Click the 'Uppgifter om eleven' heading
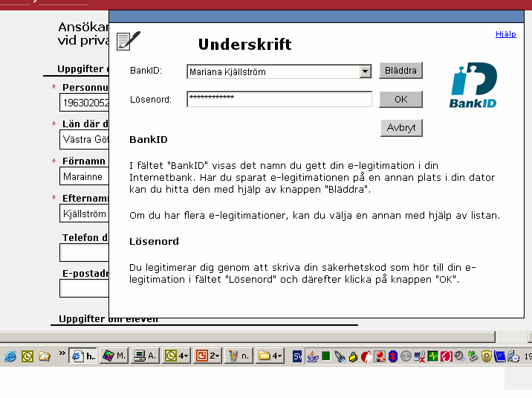This screenshot has height=398, width=532. pyautogui.click(x=108, y=319)
